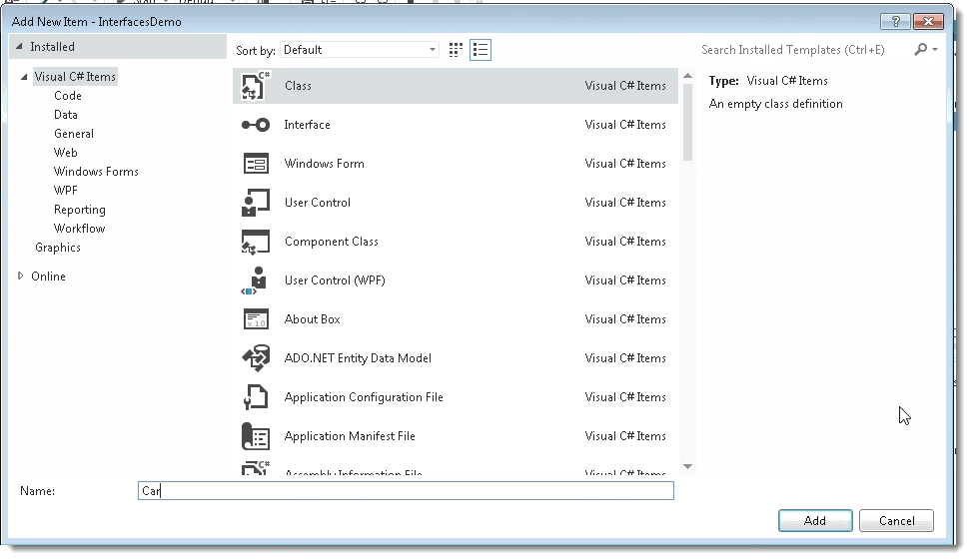
Task: Open search options dropdown arrow
Action: 935,49
